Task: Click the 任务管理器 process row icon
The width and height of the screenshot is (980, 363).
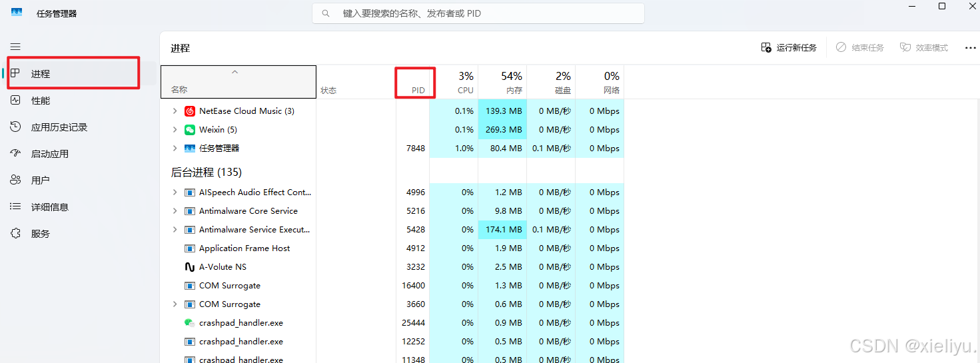Action: pos(190,149)
